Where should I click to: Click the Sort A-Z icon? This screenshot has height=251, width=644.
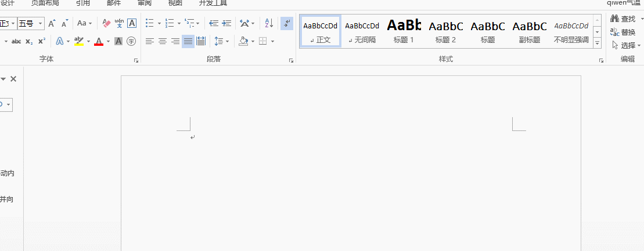pos(269,23)
